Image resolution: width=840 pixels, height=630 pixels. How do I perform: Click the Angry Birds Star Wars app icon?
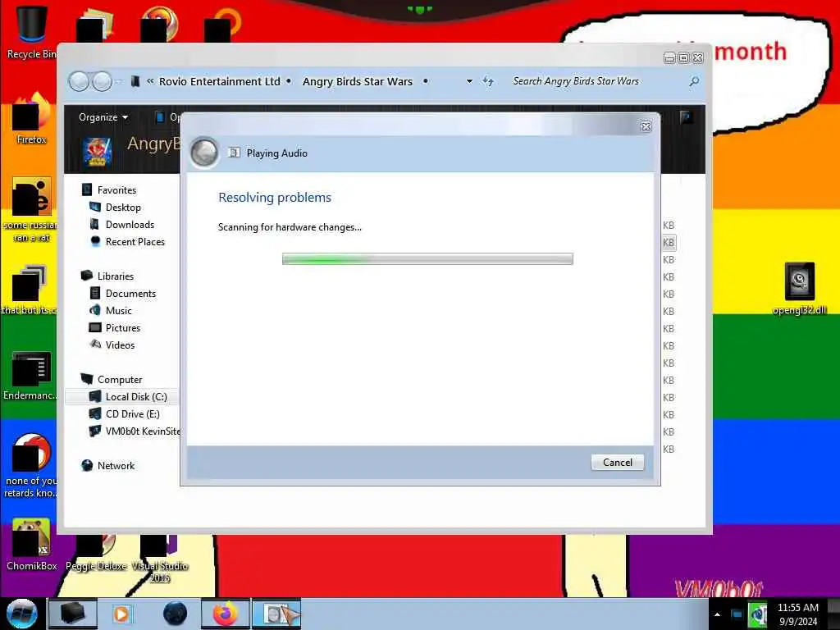coord(98,151)
